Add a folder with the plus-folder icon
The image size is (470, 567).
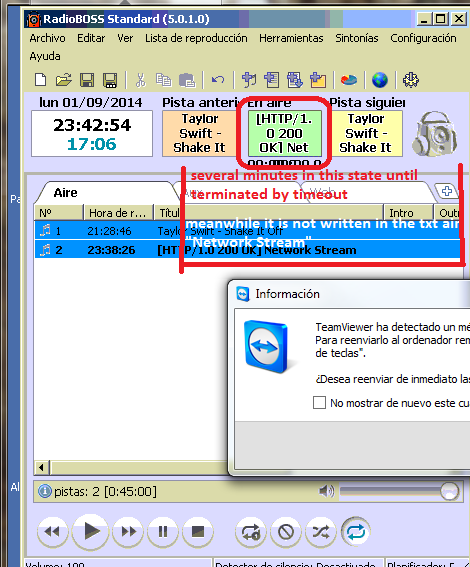[318, 80]
